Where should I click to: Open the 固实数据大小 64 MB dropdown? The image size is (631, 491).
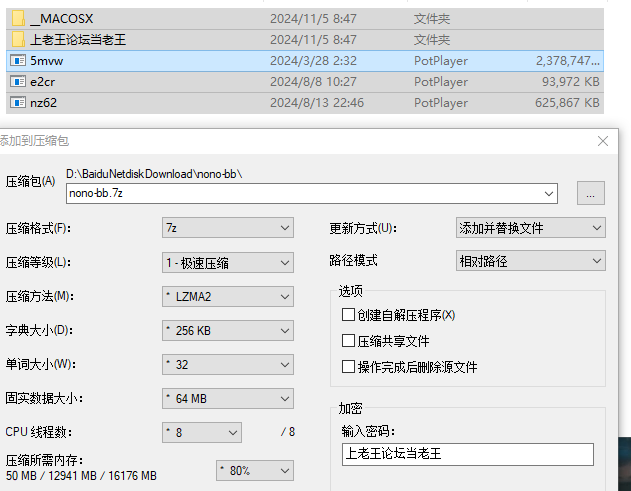click(228, 398)
